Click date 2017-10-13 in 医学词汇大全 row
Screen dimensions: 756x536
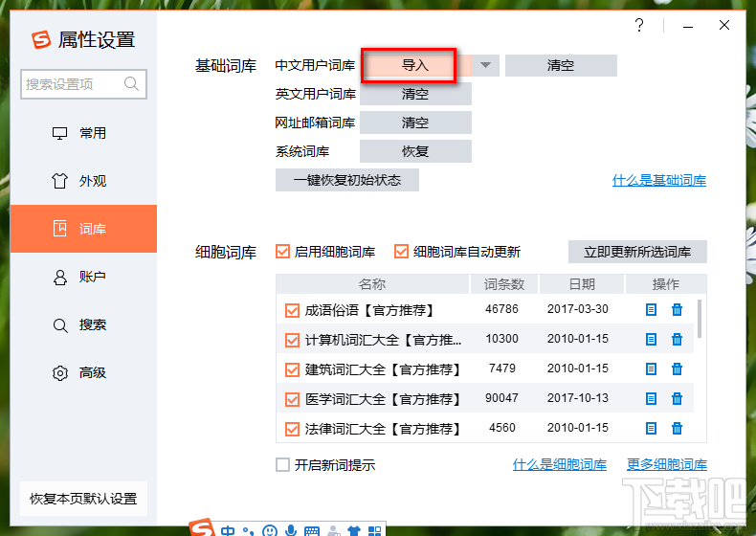pos(578,398)
